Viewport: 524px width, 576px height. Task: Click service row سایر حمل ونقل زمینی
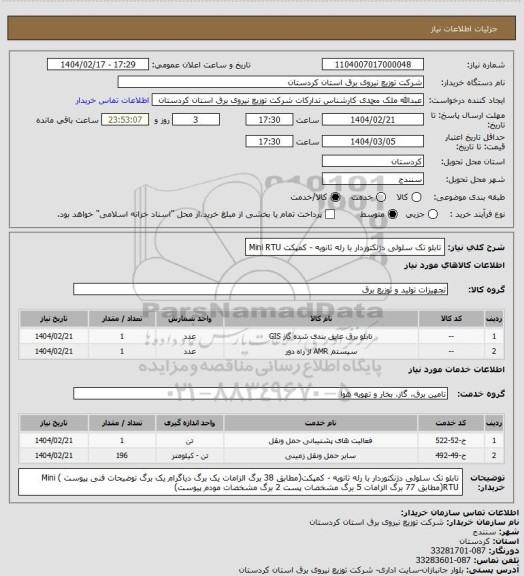point(262,456)
